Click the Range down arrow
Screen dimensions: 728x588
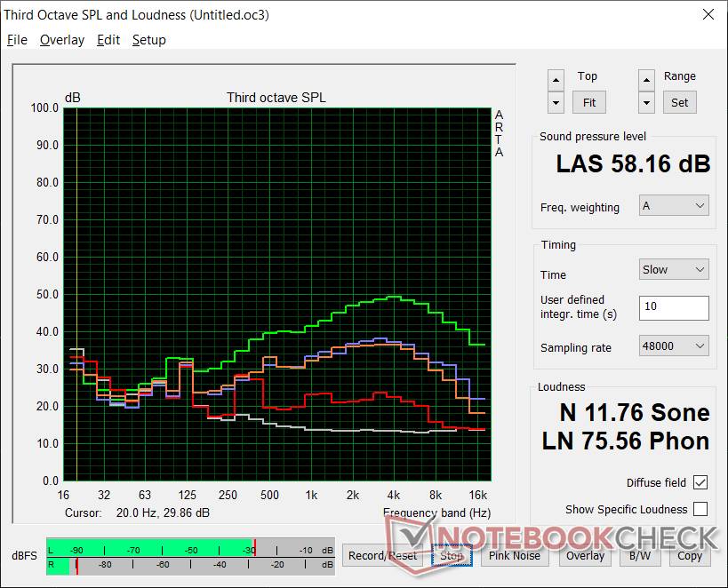646,102
